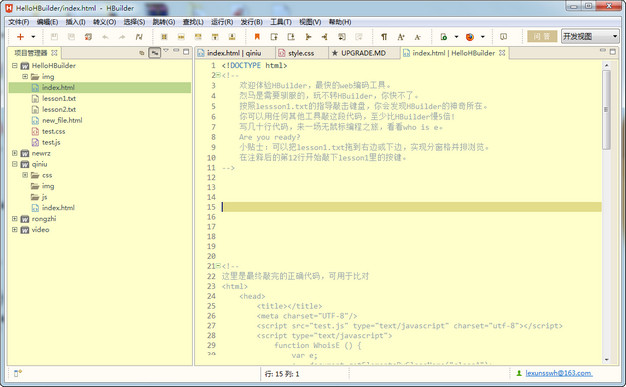The width and height of the screenshot is (626, 387).
Task: Select test.css in the project tree
Action: click(53, 131)
